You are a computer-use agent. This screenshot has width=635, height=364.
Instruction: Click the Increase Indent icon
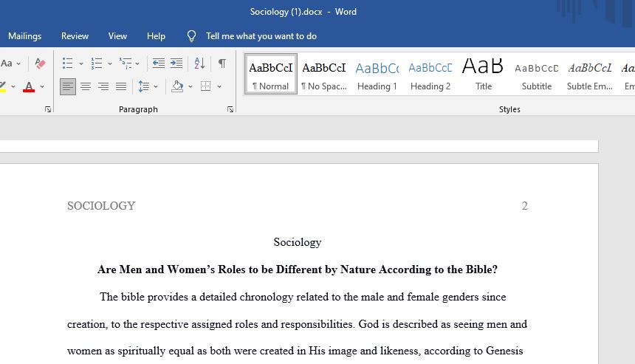(x=176, y=63)
